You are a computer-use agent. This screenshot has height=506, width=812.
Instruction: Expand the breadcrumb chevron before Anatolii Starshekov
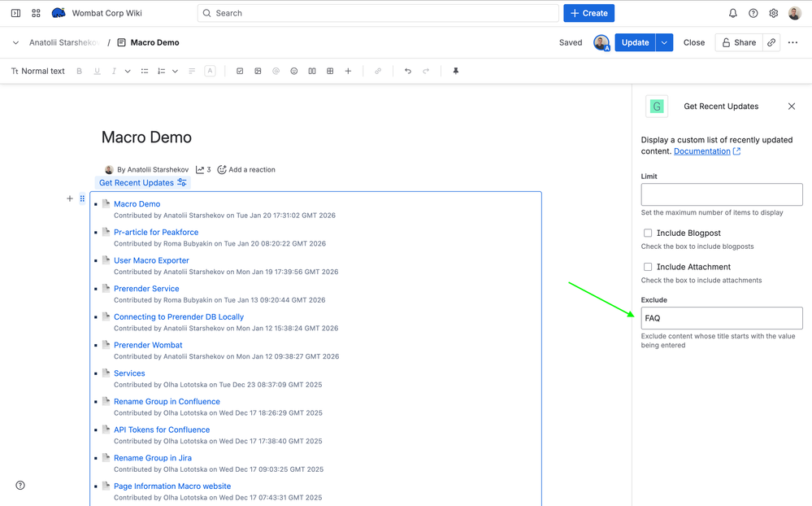click(15, 42)
